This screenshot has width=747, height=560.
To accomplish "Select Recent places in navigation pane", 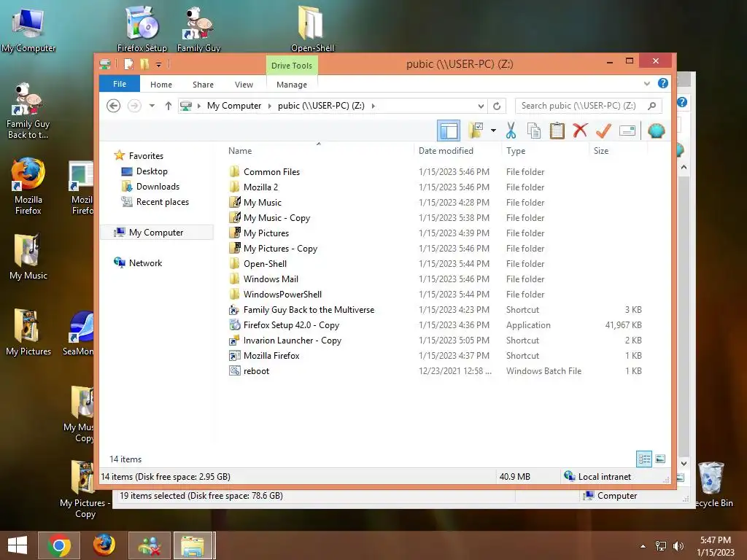I will click(x=163, y=202).
